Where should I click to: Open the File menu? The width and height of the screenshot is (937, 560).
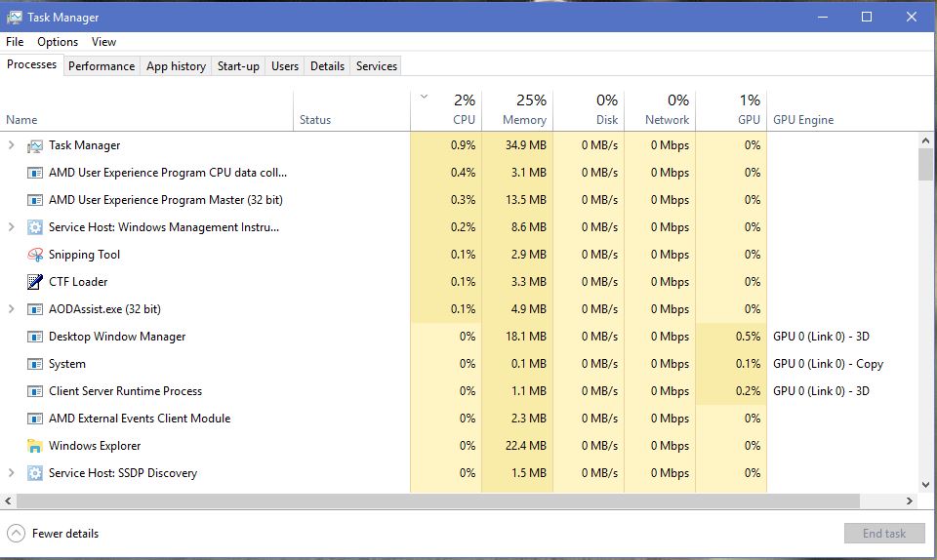(x=15, y=42)
